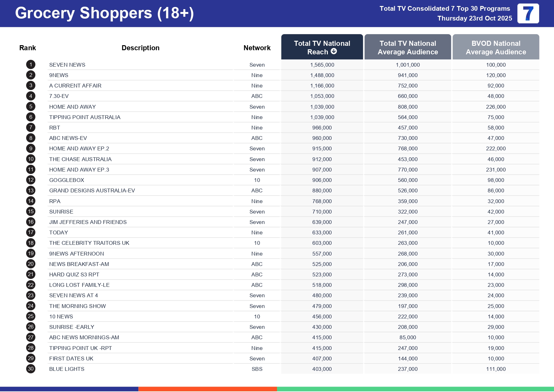The image size is (554, 392).
Task: Select the rank 18 circle badge
Action: click(x=31, y=243)
